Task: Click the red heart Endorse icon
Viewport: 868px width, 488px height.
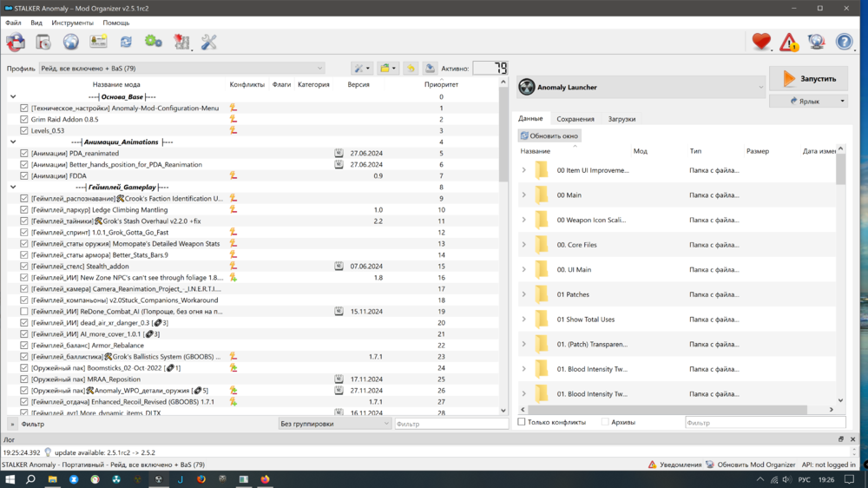Action: [x=761, y=42]
